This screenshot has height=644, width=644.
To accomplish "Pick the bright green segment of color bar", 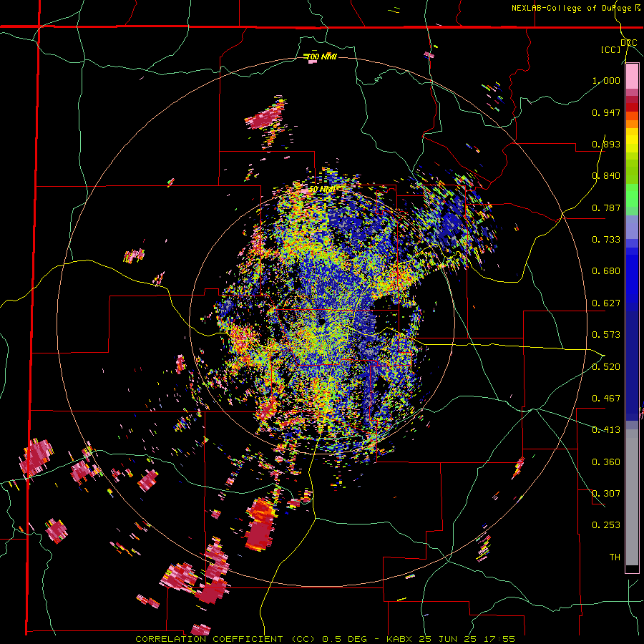I will pos(632,195).
